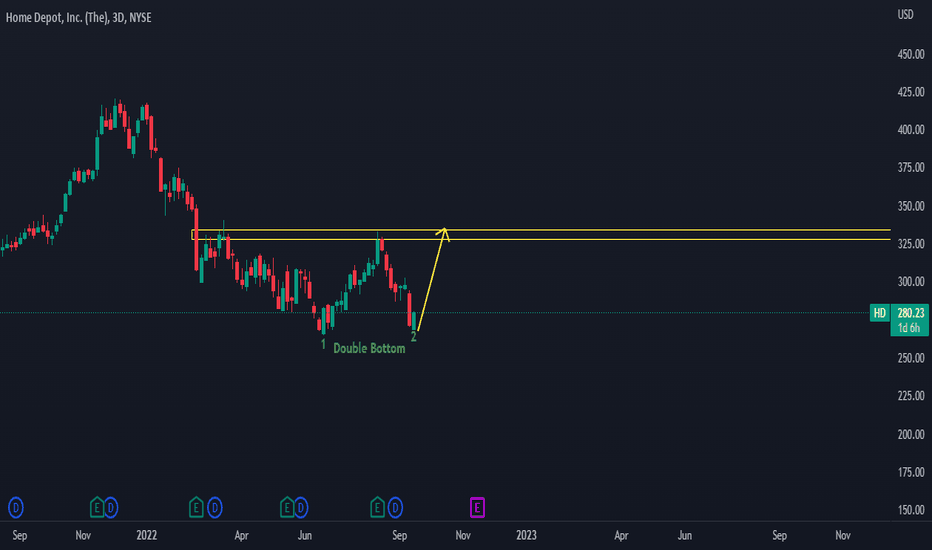Click the 325.00 price axis label
The image size is (932, 550).
pos(911,244)
